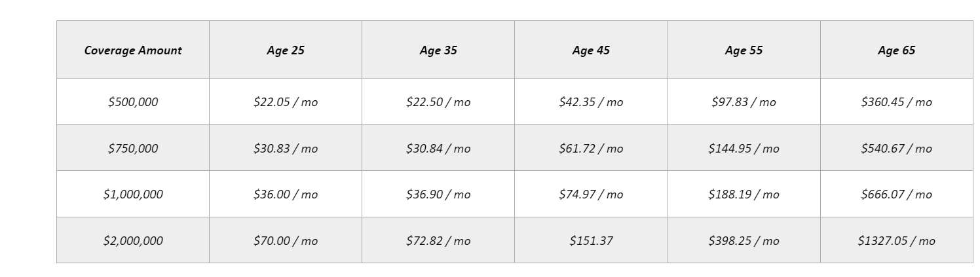Select the Age 25 column header

(286, 50)
